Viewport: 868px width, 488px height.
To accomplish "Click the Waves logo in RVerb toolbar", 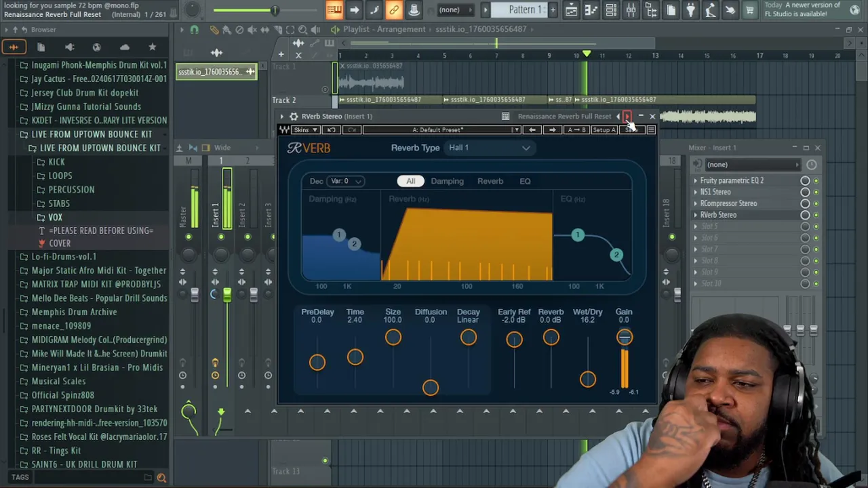I will pyautogui.click(x=284, y=129).
